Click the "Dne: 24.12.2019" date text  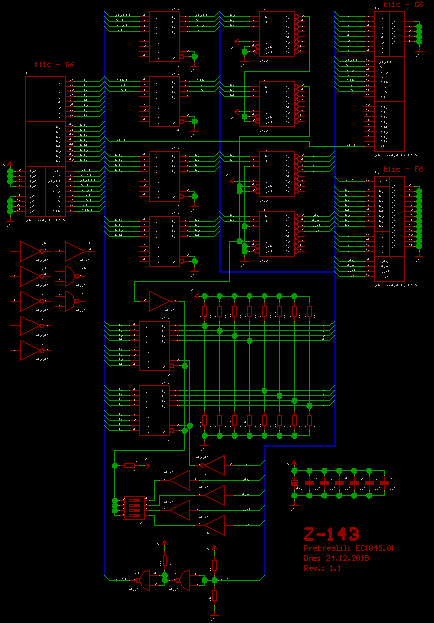pos(336,558)
